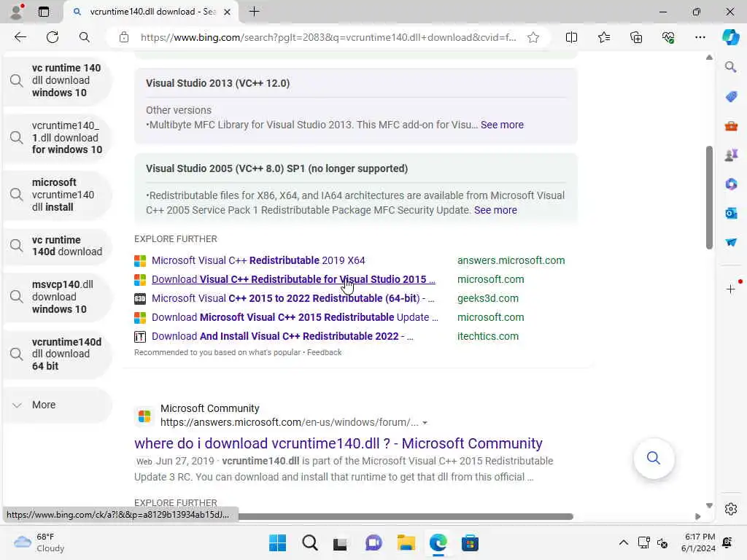
Task: Open the Windows Start menu
Action: [x=277, y=542]
